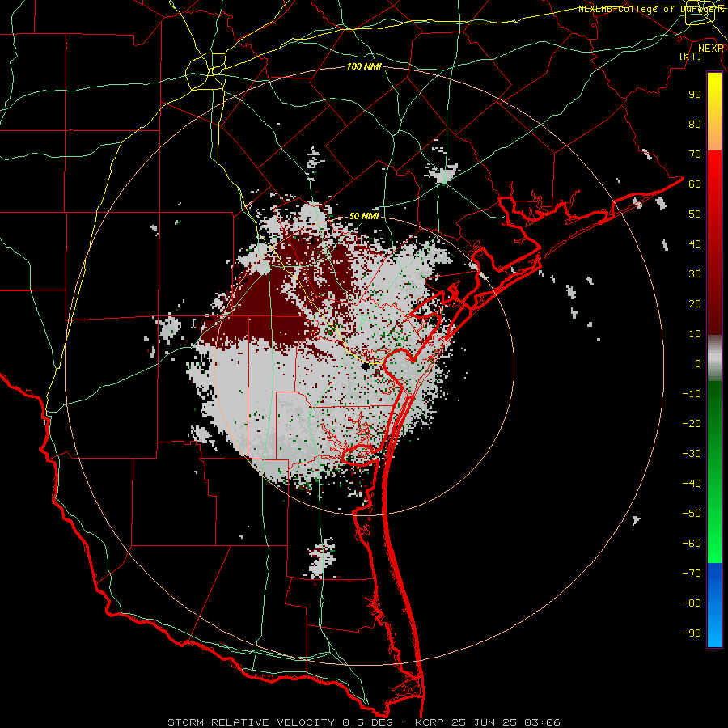
Task: Click the "40" scale value
Action: (x=695, y=244)
